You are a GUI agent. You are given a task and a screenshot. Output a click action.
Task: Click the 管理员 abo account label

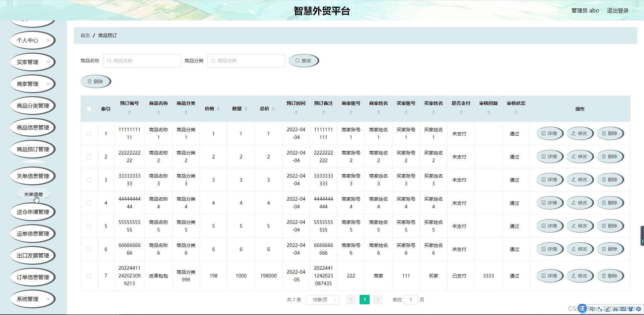[x=585, y=11]
